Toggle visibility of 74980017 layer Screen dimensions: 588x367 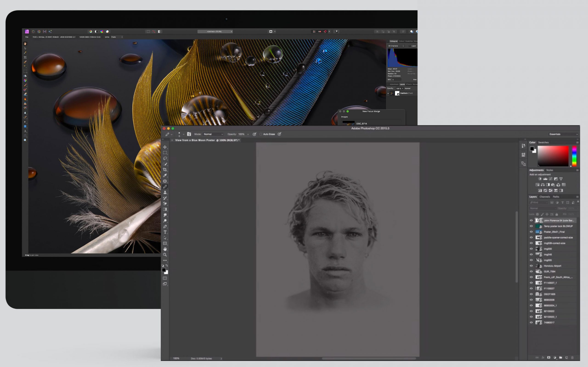[531, 322]
